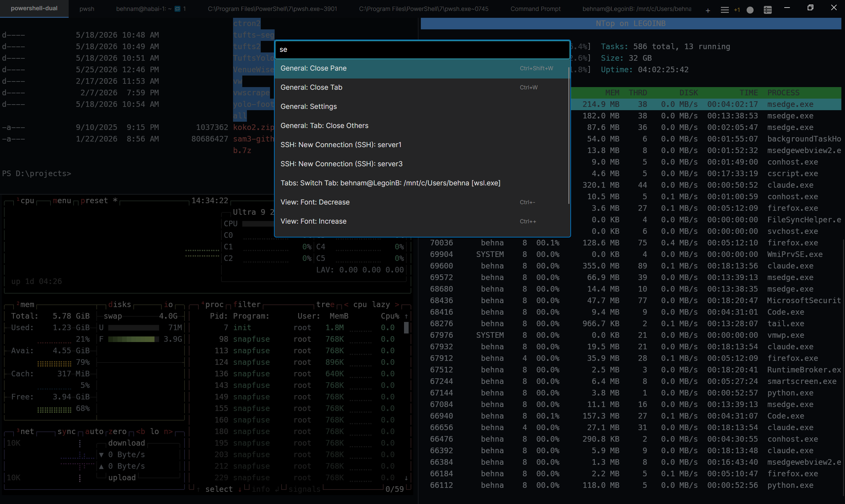Select the snapfuse row with Pid 124
The width and height of the screenshot is (845, 504).
click(297, 362)
